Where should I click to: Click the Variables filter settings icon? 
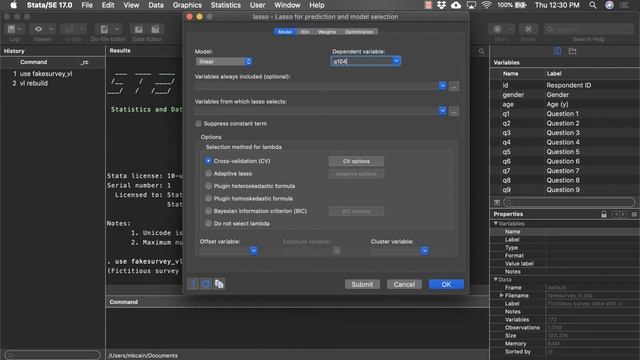[497, 202]
